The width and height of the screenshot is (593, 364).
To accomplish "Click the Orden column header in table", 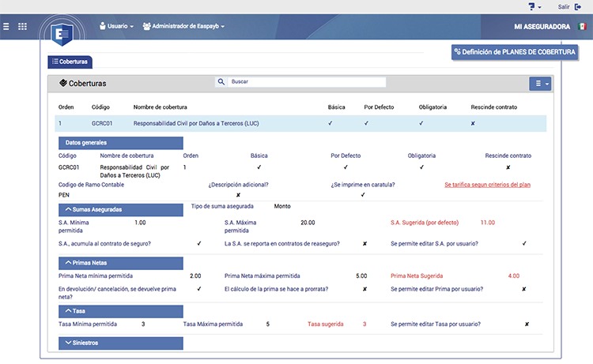I will pos(66,107).
